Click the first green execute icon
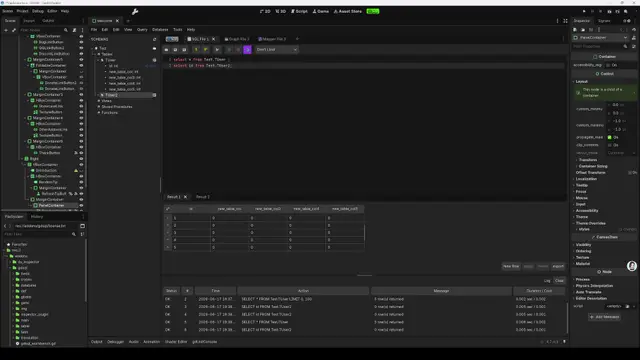The image size is (640, 360). (196, 50)
